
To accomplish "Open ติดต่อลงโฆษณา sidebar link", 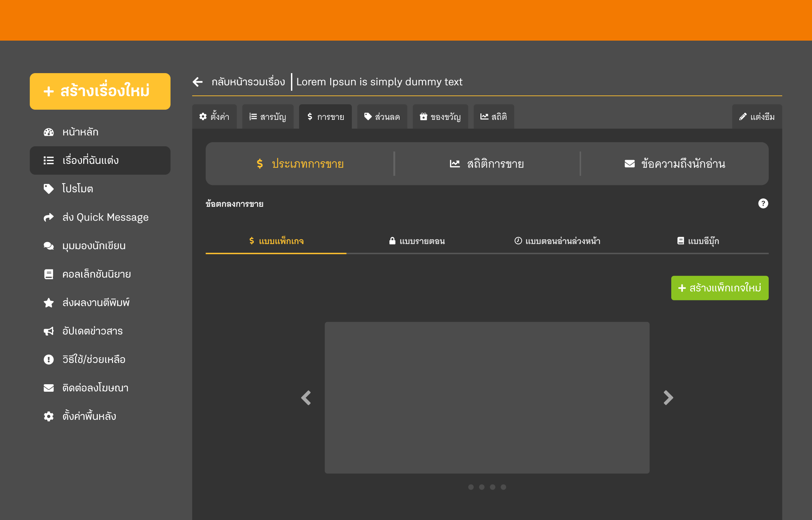I will point(100,388).
